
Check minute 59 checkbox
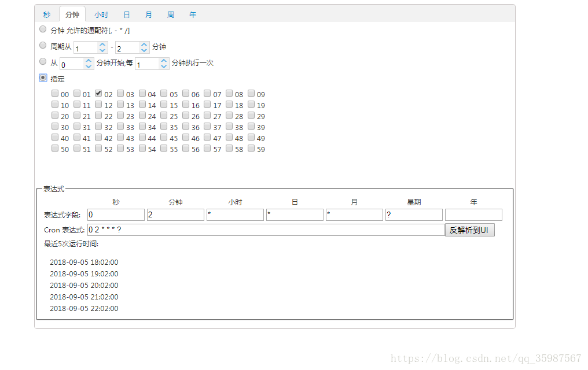tap(251, 148)
